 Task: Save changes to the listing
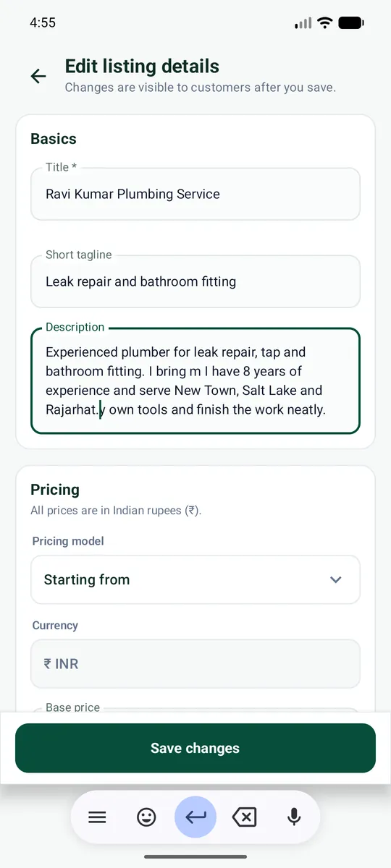point(195,748)
